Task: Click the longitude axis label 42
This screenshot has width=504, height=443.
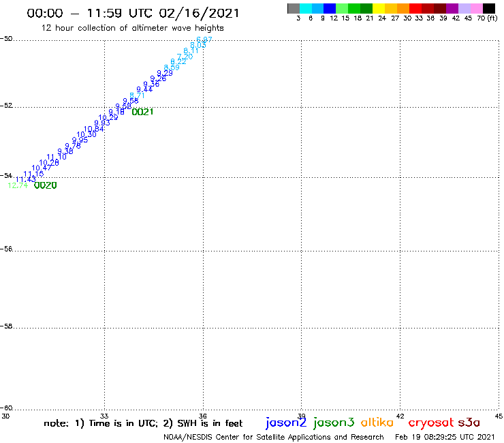Action: pos(400,416)
